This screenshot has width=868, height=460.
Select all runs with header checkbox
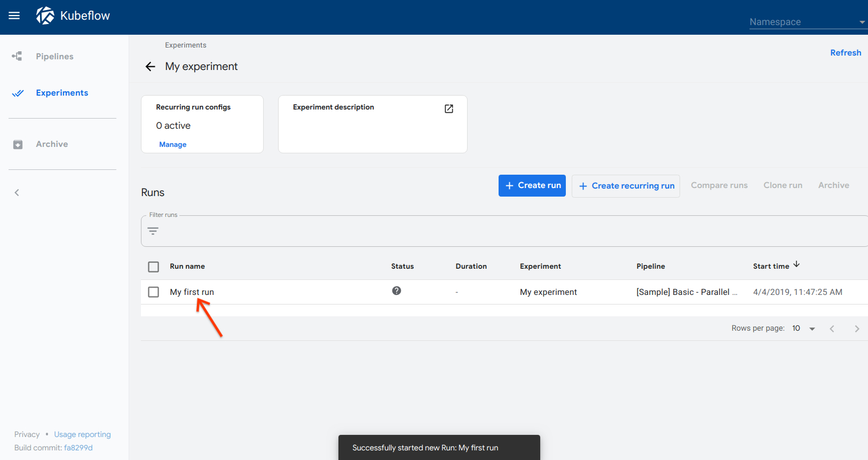tap(154, 267)
